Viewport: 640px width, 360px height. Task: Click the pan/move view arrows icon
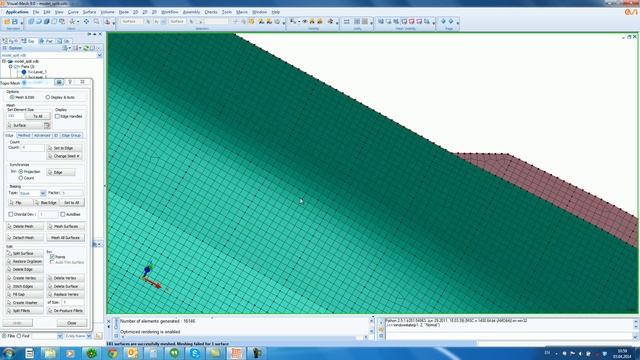tap(86, 21)
